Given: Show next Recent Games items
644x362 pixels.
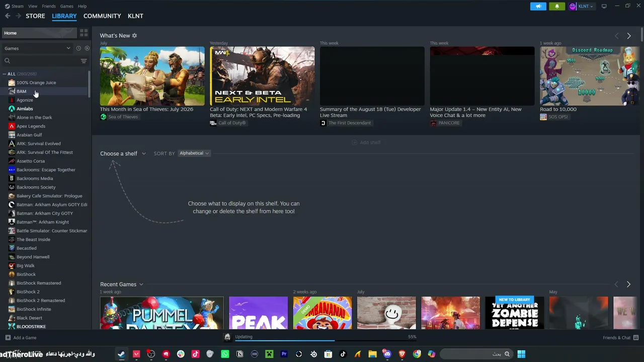Looking at the screenshot, I should [628, 285].
